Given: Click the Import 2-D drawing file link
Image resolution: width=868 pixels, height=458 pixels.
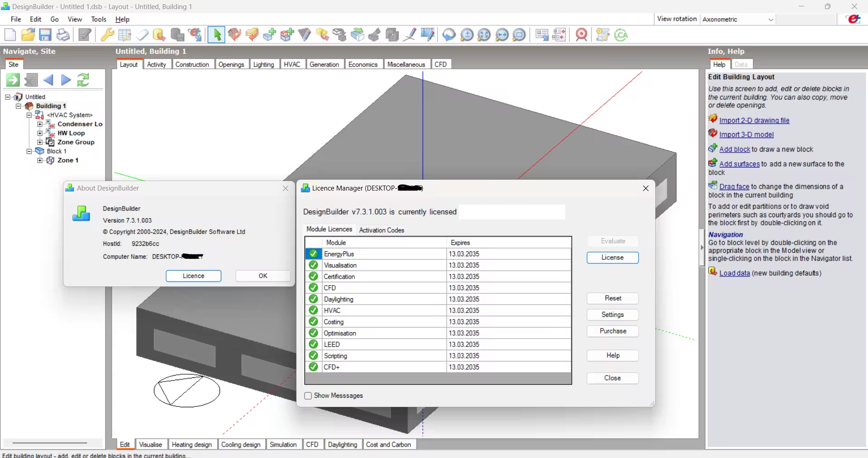Looking at the screenshot, I should [x=754, y=120].
